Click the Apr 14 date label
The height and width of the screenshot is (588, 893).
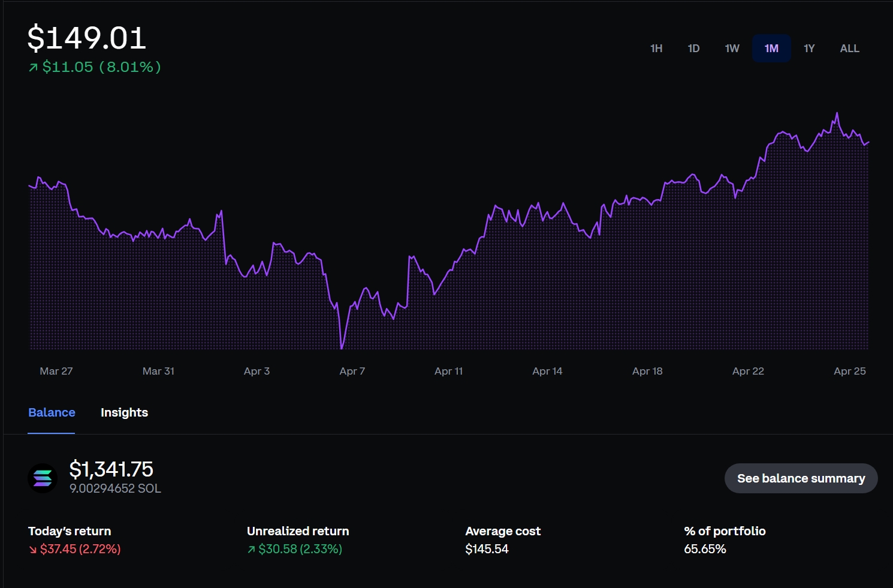pos(547,371)
